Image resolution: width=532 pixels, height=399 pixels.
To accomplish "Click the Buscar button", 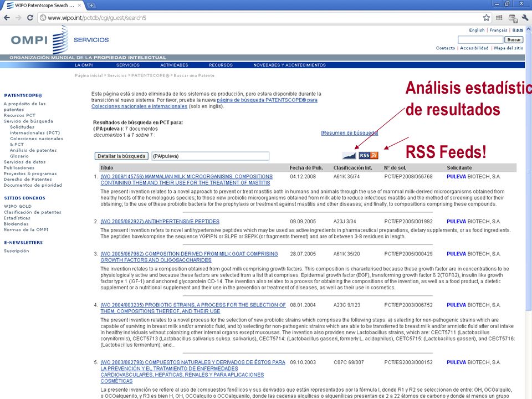I will 514,40.
